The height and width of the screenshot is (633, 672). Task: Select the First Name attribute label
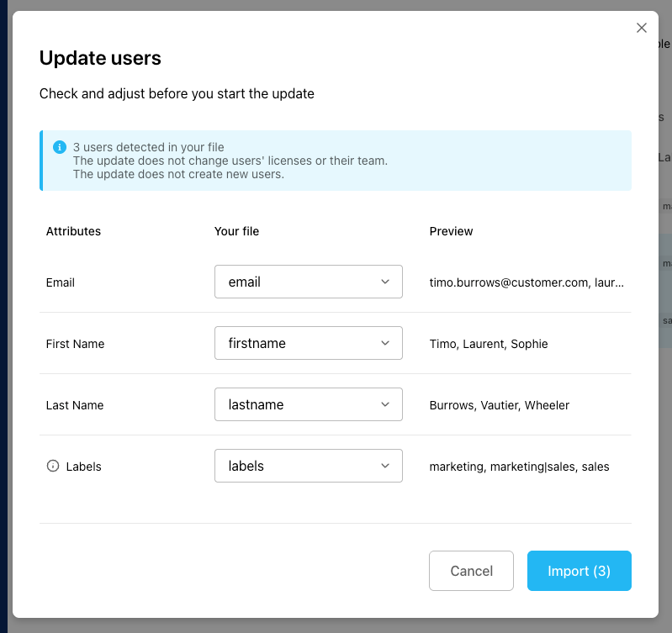click(x=75, y=344)
